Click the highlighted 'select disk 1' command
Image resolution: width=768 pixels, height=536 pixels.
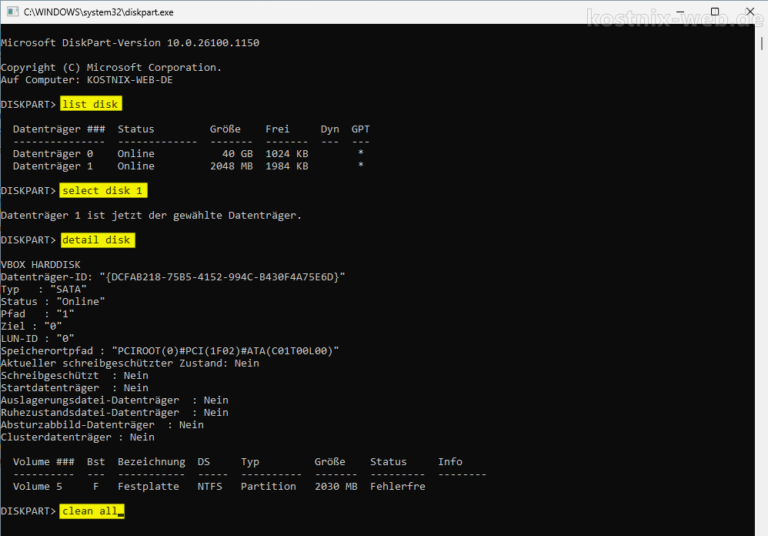coord(103,190)
